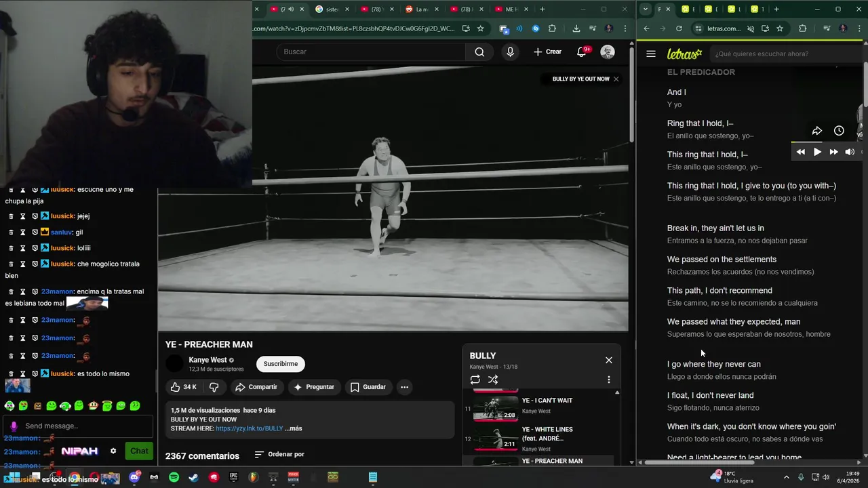Open Steam from the taskbar
Image resolution: width=868 pixels, height=488 pixels.
coord(193,477)
